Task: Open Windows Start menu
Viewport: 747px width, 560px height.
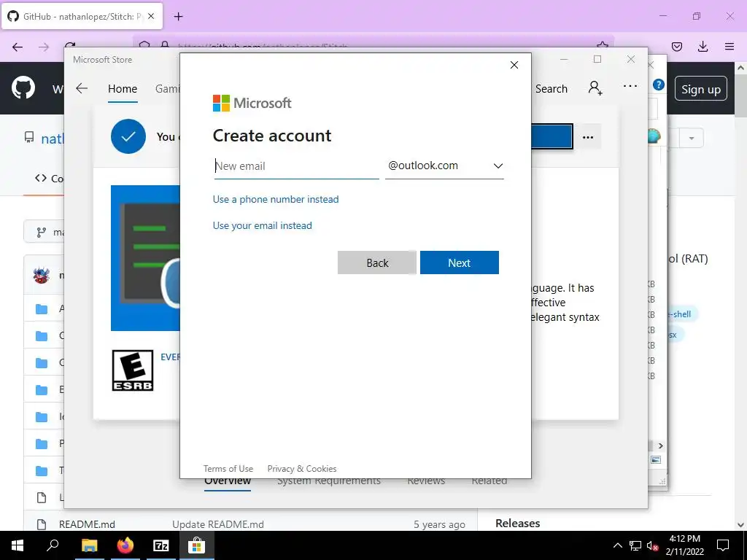Action: [18, 545]
